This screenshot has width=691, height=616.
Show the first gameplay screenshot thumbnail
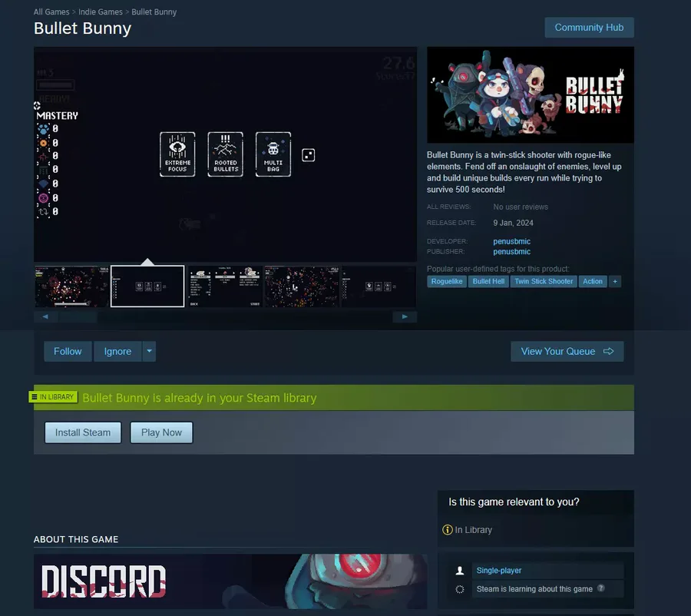click(x=71, y=286)
